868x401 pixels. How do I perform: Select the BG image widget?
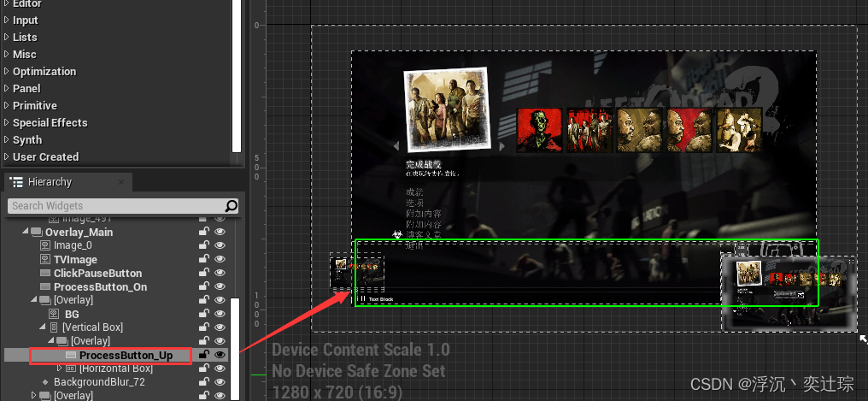point(72,314)
